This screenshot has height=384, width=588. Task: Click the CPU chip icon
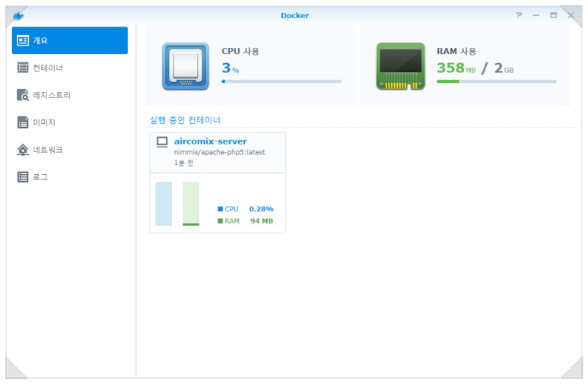tap(186, 66)
